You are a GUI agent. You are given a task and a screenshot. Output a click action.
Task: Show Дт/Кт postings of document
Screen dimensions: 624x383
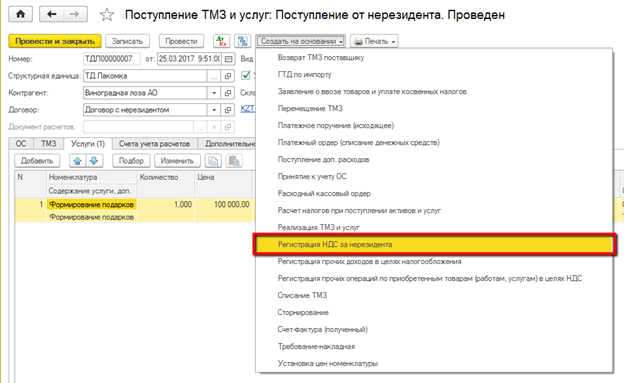(x=221, y=41)
